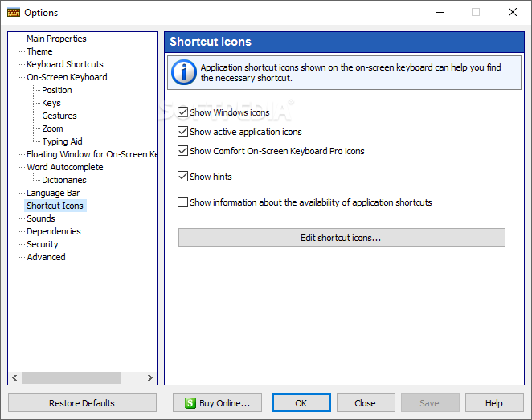Open Help for options
Image resolution: width=532 pixels, height=420 pixels.
pyautogui.click(x=494, y=403)
